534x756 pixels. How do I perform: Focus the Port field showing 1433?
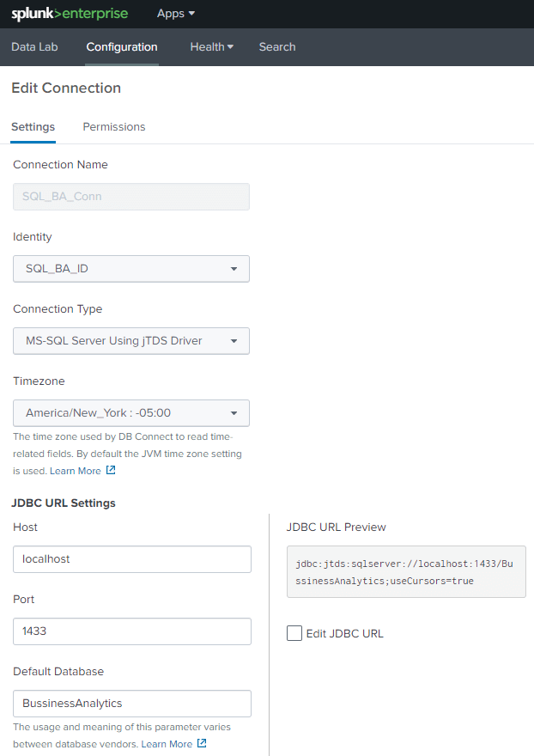coord(131,631)
